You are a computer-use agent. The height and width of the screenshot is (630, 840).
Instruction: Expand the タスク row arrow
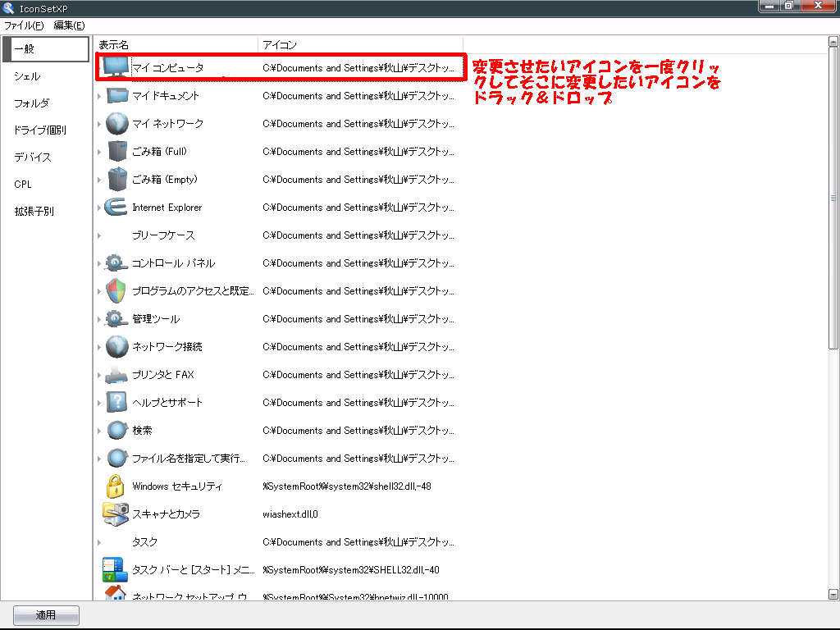coord(99,543)
